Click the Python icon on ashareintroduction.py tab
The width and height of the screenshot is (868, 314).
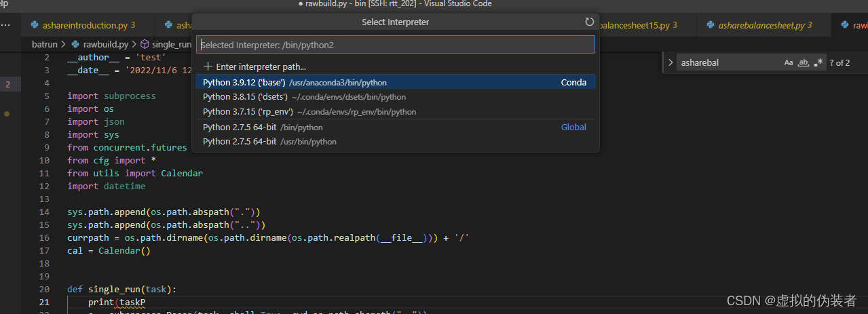[x=34, y=25]
